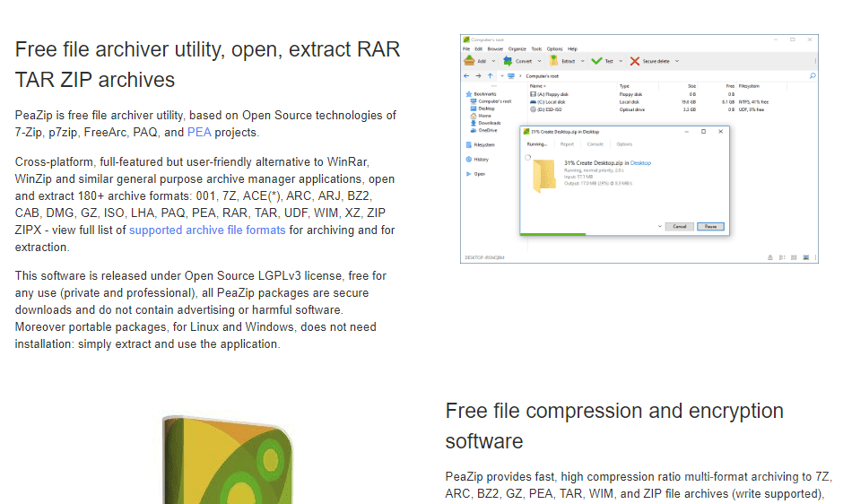Image resolution: width=843 pixels, height=504 pixels.
Task: Select History in the sidebar tree
Action: pyautogui.click(x=482, y=159)
